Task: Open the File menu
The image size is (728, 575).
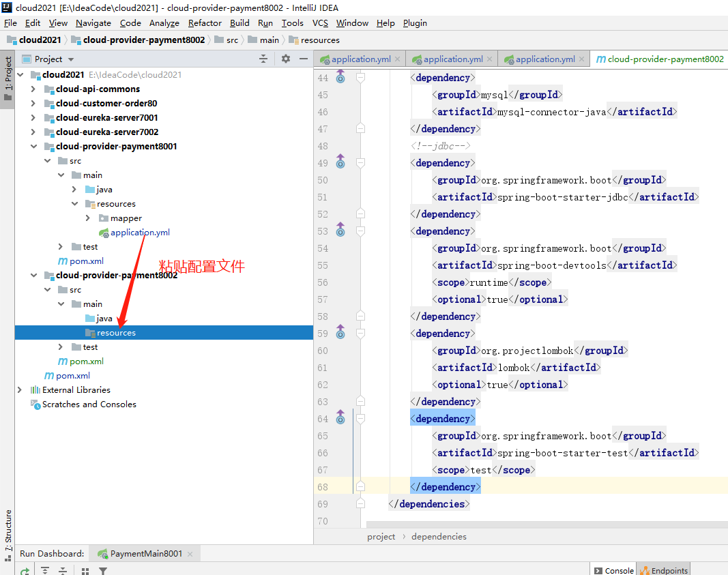Action: 10,23
